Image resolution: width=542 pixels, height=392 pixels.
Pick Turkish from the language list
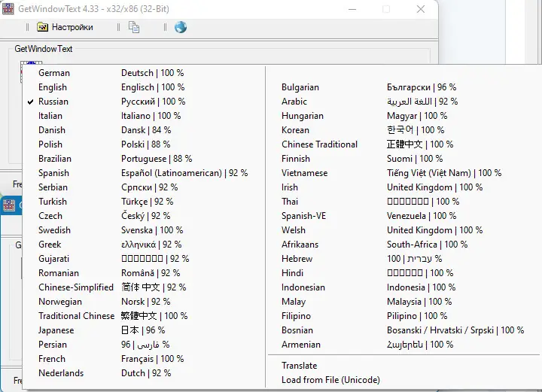tap(145, 202)
